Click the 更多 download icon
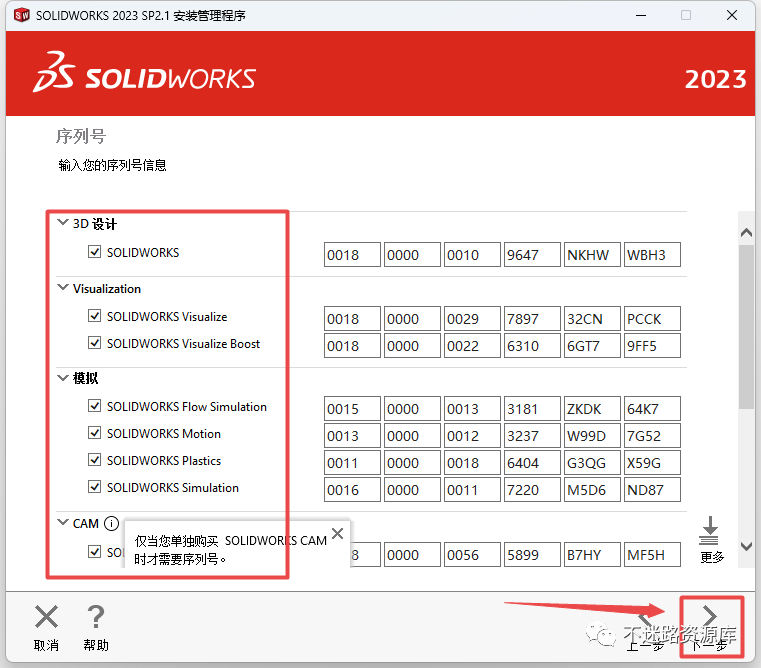This screenshot has height=668, width=761. coord(709,531)
